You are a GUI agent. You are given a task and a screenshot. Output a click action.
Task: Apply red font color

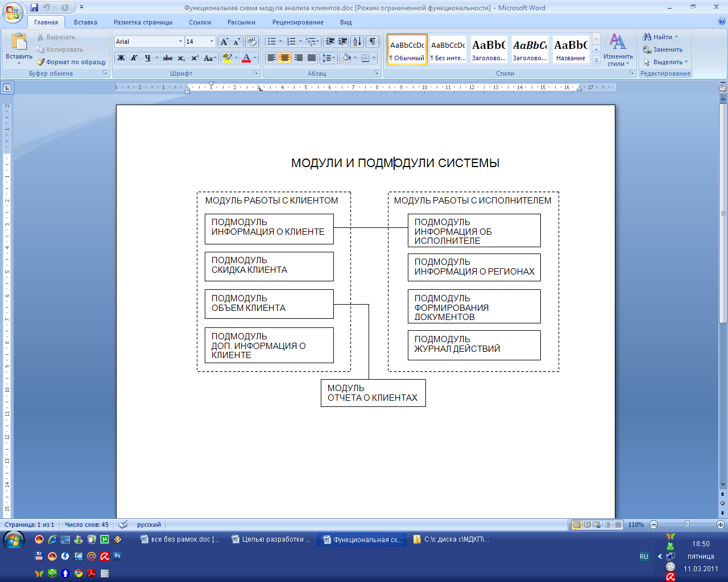click(246, 58)
